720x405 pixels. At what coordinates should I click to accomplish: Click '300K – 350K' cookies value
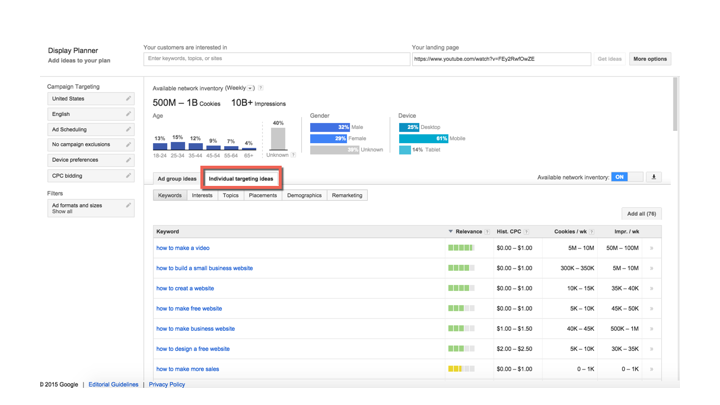[577, 268]
